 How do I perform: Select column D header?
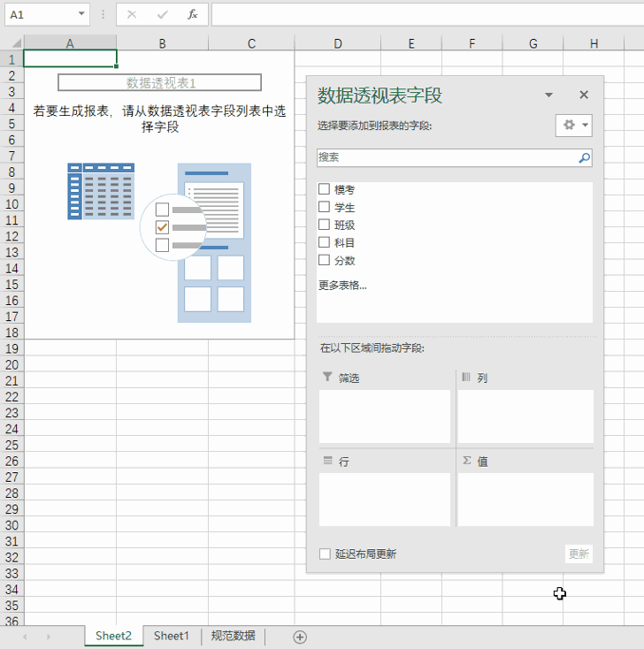(338, 43)
